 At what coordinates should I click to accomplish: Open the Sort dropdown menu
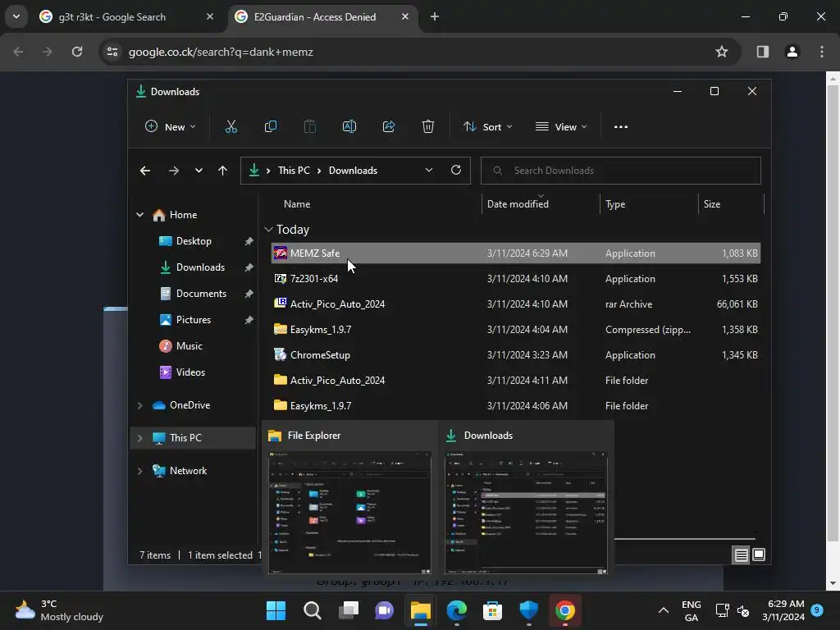487,127
